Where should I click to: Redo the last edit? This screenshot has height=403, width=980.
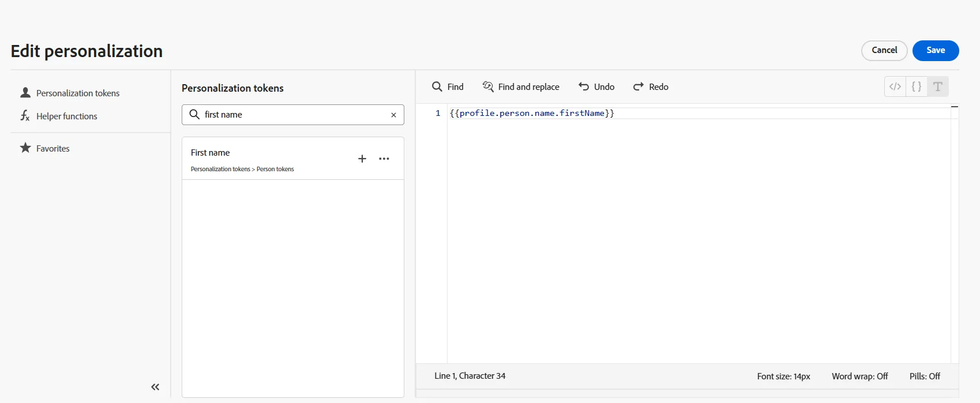[651, 86]
